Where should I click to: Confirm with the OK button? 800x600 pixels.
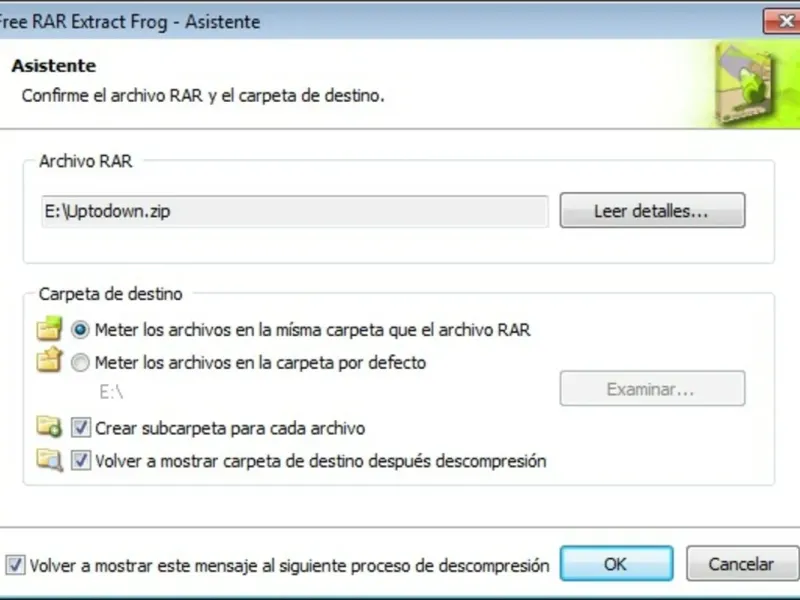[x=616, y=564]
